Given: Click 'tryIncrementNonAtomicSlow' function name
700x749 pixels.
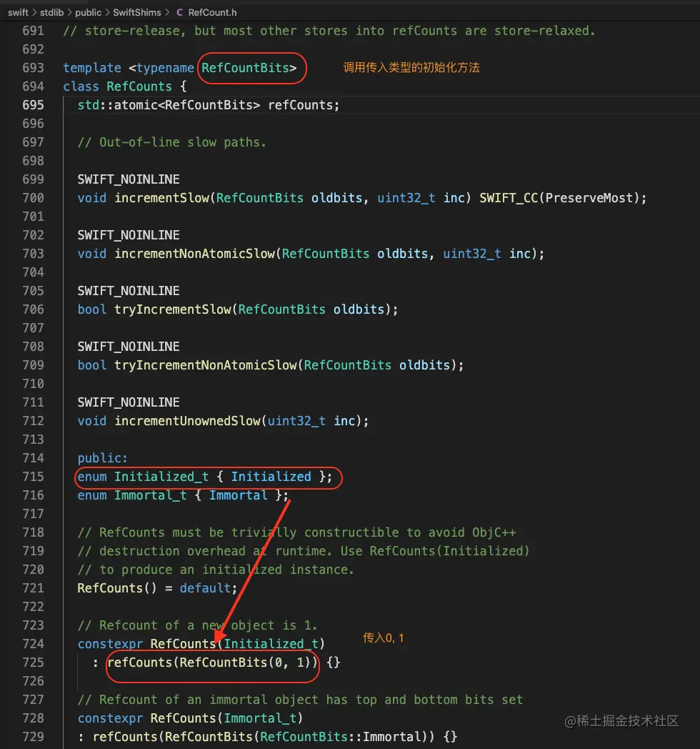Looking at the screenshot, I should (x=205, y=365).
